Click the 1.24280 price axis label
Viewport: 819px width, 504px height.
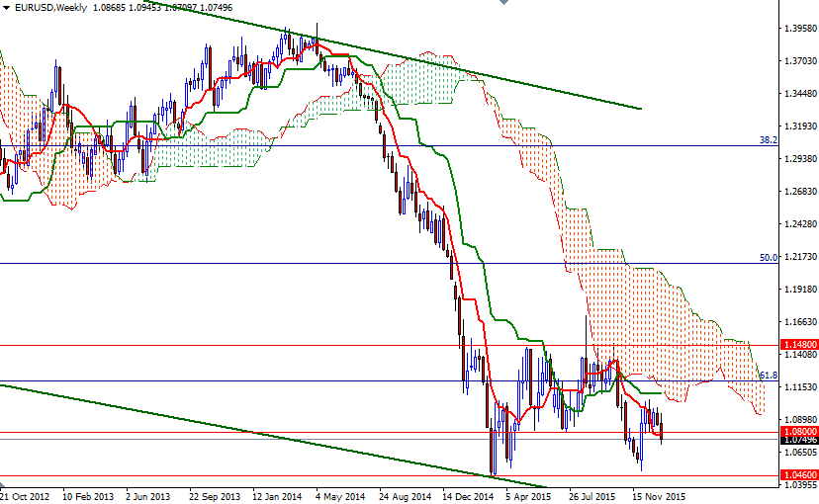point(800,224)
